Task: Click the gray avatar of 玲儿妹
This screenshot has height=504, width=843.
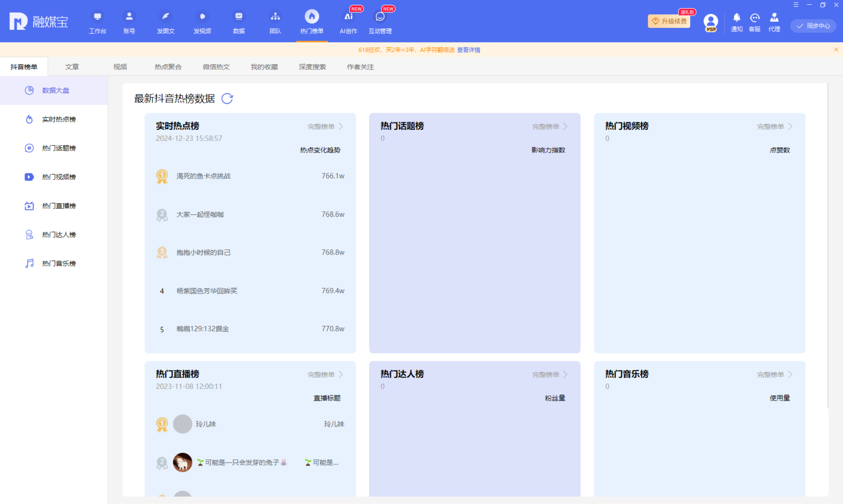Action: [182, 424]
